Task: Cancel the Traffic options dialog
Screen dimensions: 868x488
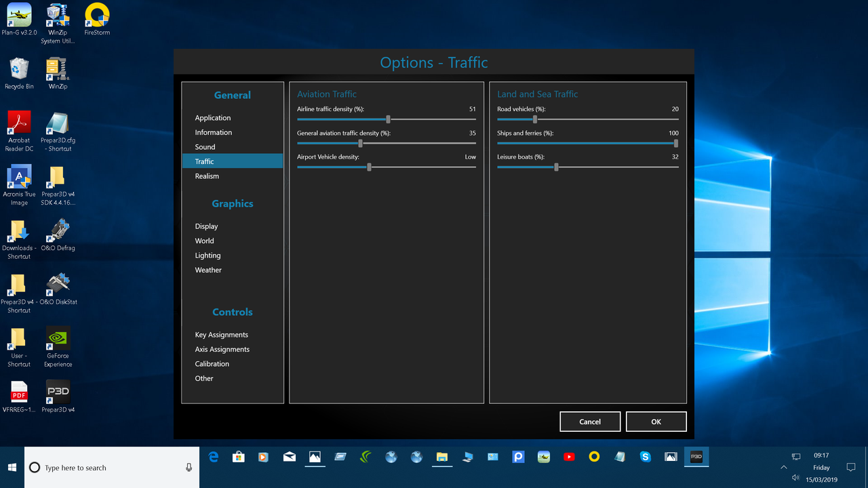Action: click(589, 421)
